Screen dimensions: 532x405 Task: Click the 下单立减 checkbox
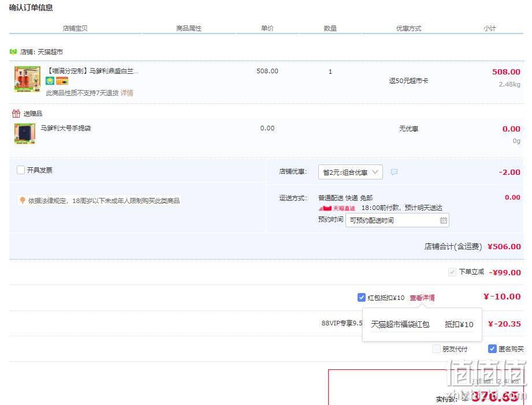click(x=452, y=272)
